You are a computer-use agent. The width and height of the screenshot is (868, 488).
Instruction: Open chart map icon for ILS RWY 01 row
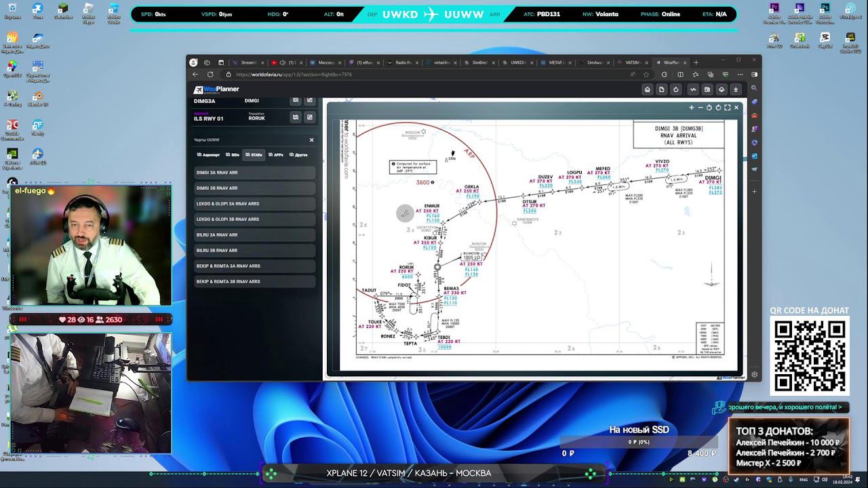[296, 117]
